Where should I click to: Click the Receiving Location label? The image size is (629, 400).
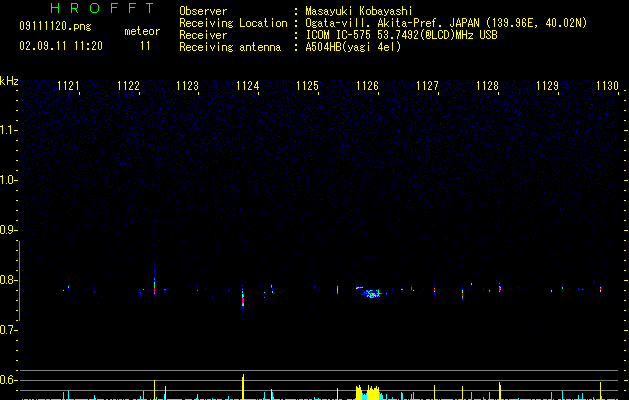tap(233, 23)
